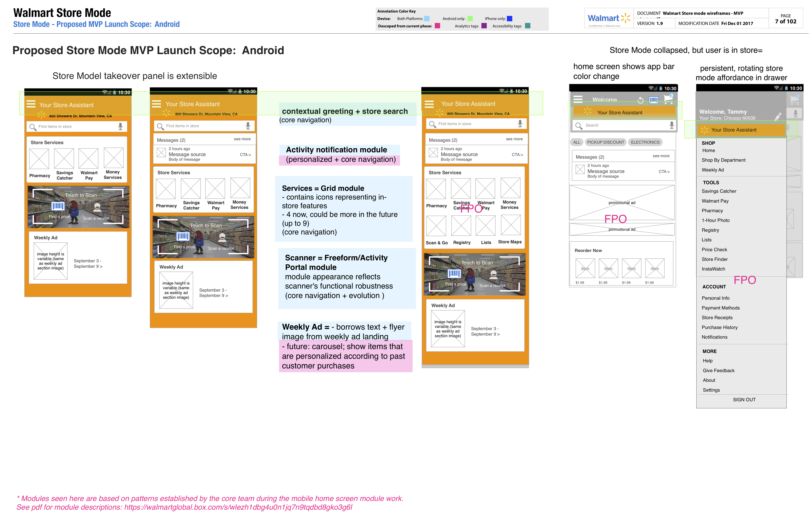Image resolution: width=812 pixels, height=528 pixels.
Task: Open Savings Catcher in drawer TOOLS section
Action: [x=719, y=191]
